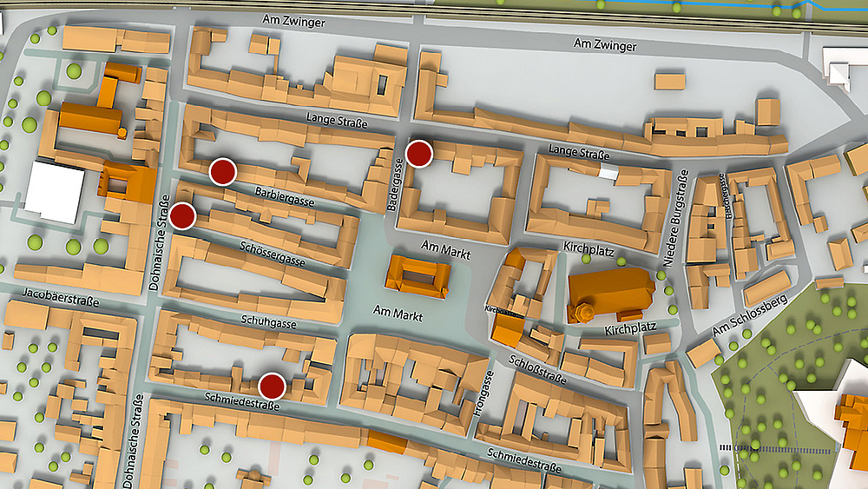The width and height of the screenshot is (868, 489).
Task: Click the red marker on Barbiergasse
Action: coord(223,172)
